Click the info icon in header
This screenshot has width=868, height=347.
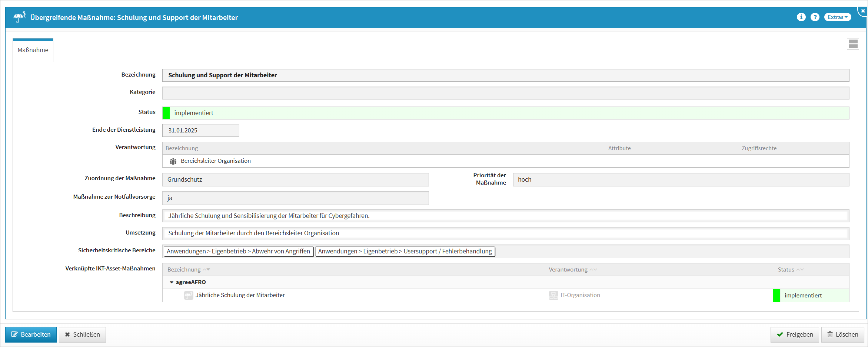point(801,17)
